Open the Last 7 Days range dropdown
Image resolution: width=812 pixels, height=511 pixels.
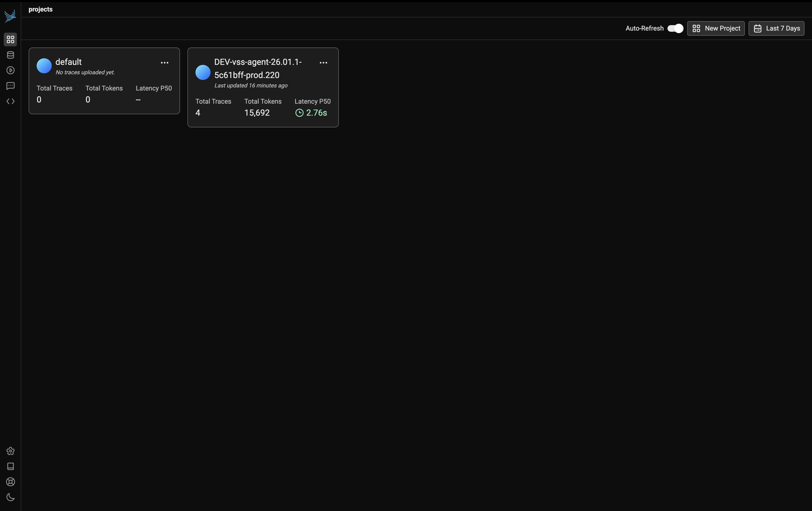(x=776, y=28)
